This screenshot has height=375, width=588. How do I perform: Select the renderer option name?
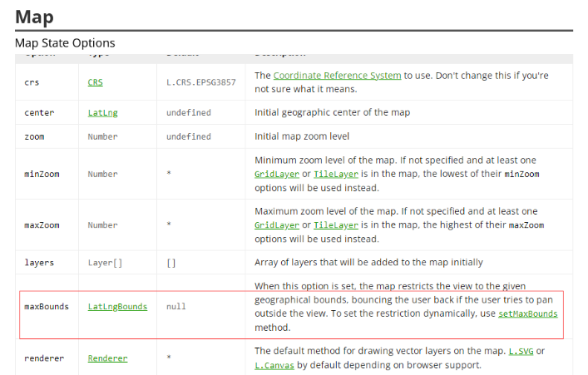point(44,358)
